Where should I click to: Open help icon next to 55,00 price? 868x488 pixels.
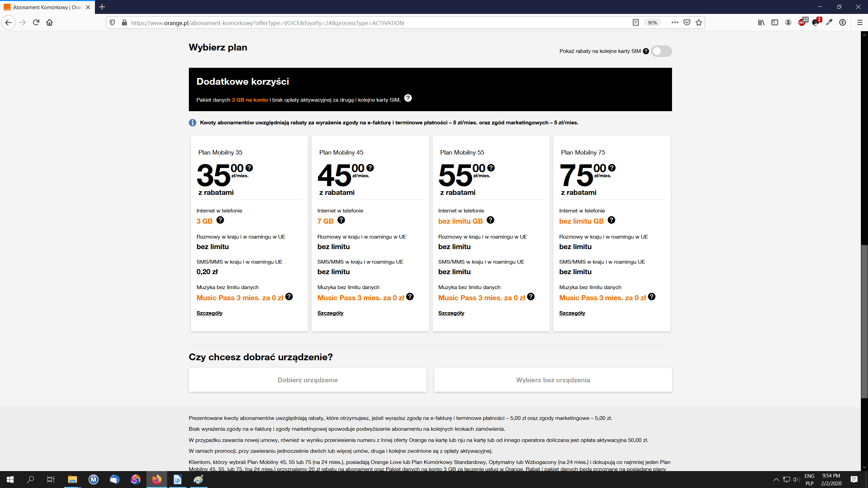(x=491, y=167)
